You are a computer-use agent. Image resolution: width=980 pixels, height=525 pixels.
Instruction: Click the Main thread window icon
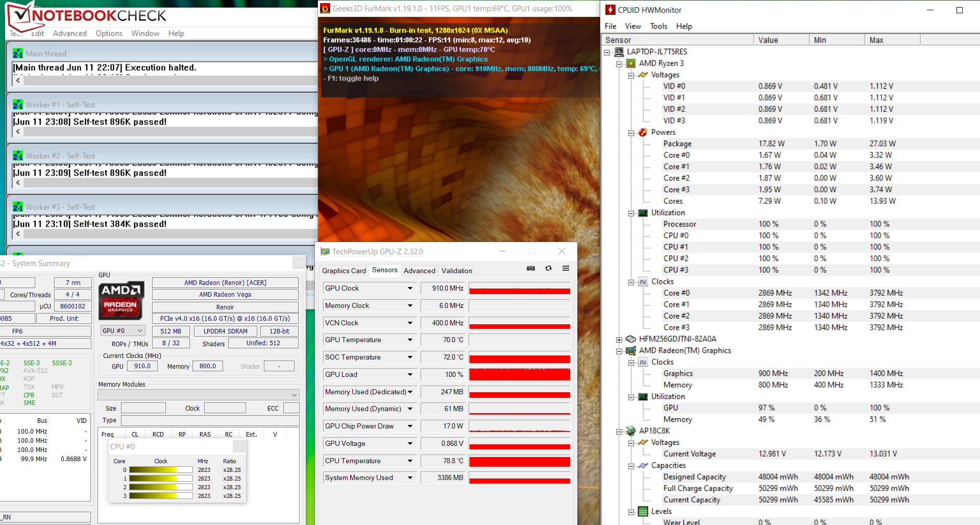tap(18, 54)
